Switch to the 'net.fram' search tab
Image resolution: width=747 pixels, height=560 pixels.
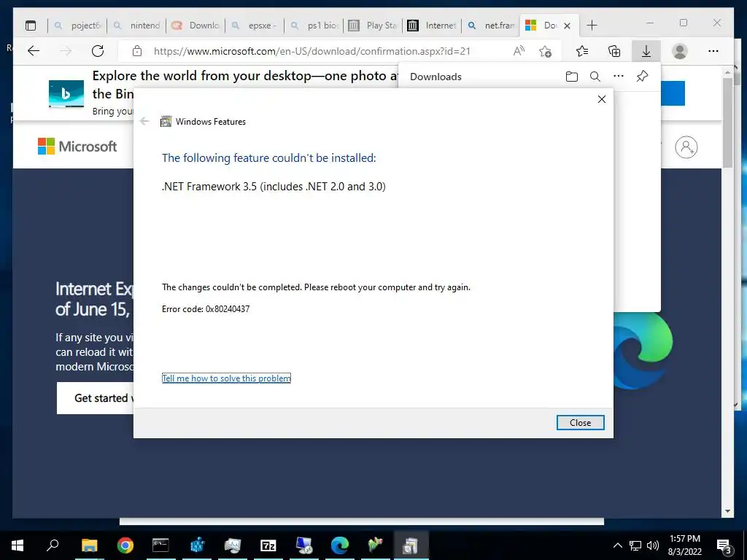click(x=492, y=26)
